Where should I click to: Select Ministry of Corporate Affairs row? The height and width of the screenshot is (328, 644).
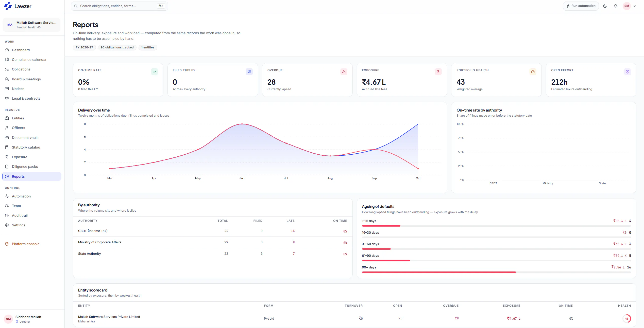tap(213, 242)
